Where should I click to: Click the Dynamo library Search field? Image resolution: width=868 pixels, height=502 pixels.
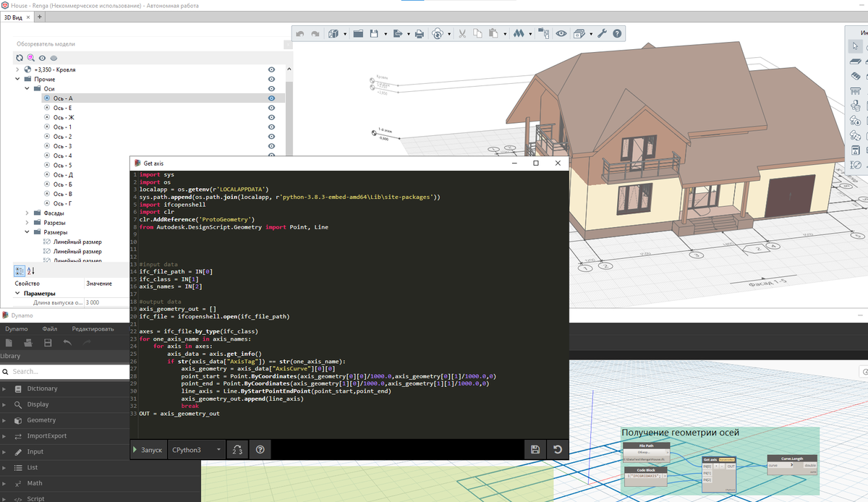tap(64, 371)
